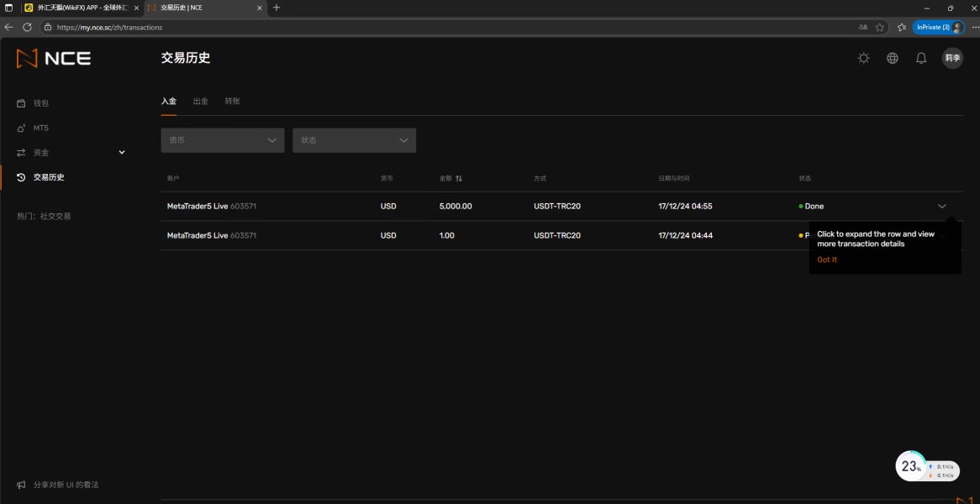Expand the 5,000.00 USD transaction row
980x504 pixels.
tap(941, 206)
